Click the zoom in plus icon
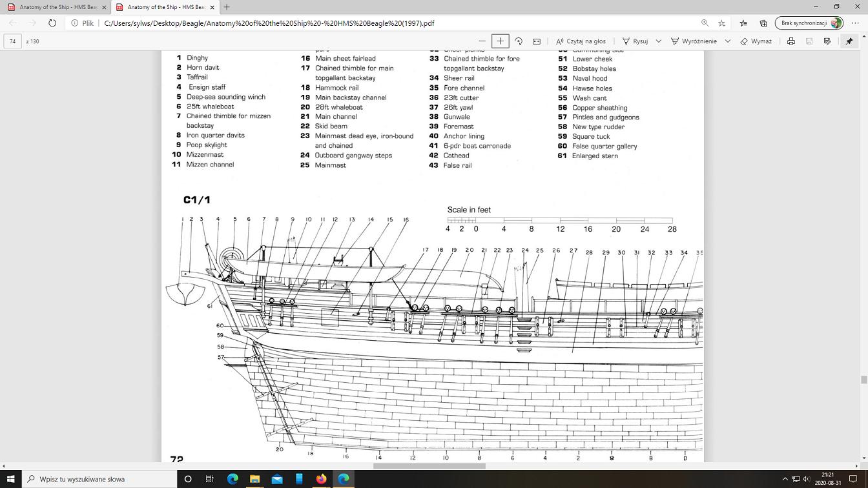The image size is (868, 488). point(500,41)
